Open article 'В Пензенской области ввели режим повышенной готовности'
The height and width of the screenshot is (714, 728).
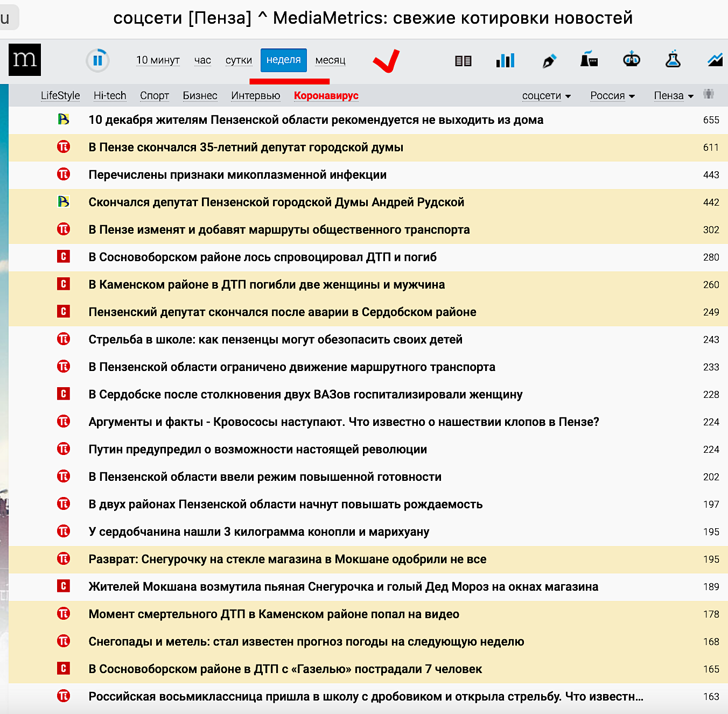coord(265,477)
